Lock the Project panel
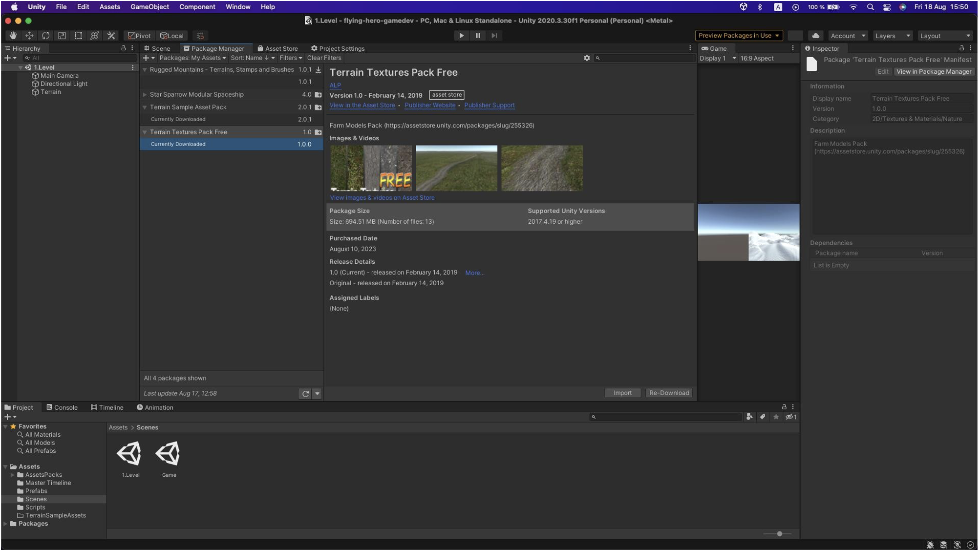The width and height of the screenshot is (980, 551). [x=784, y=407]
